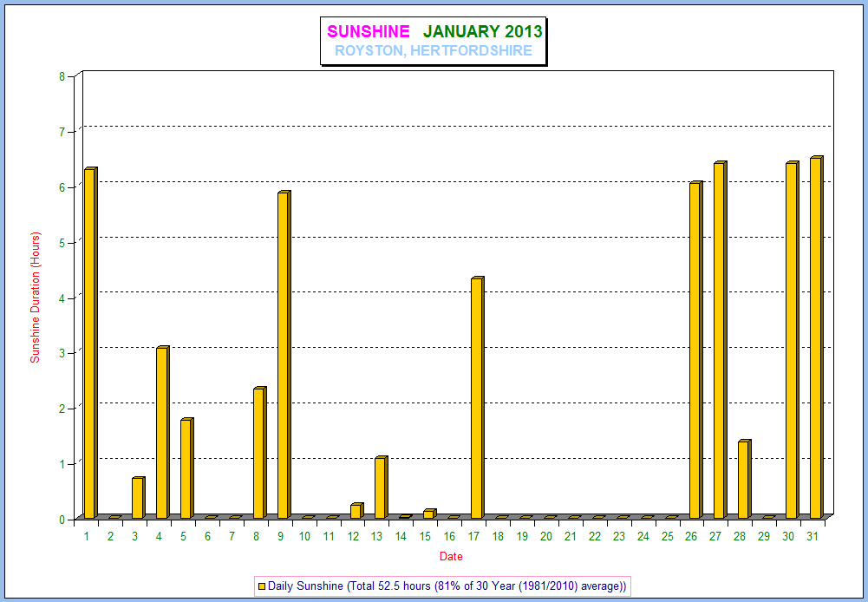Click x-axis date label '16'

click(x=449, y=536)
